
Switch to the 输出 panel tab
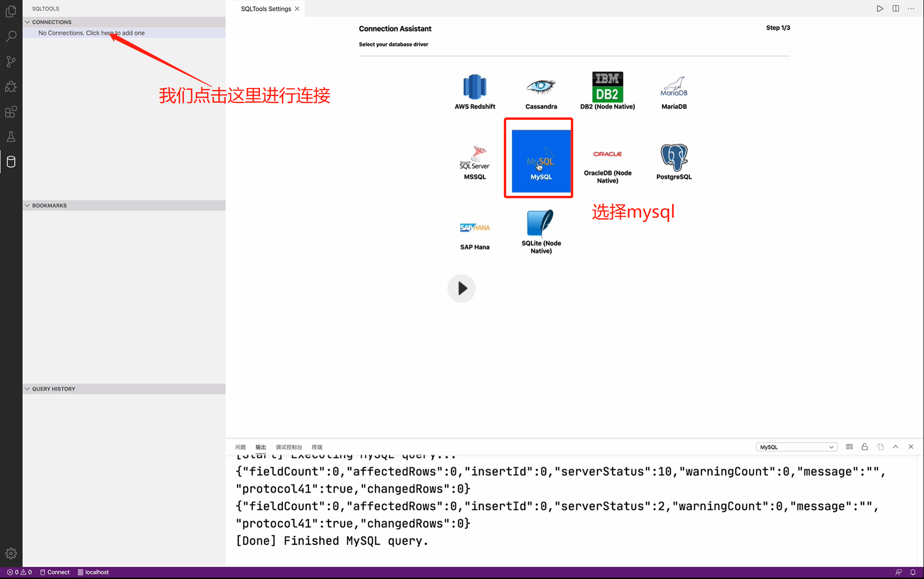tap(260, 447)
